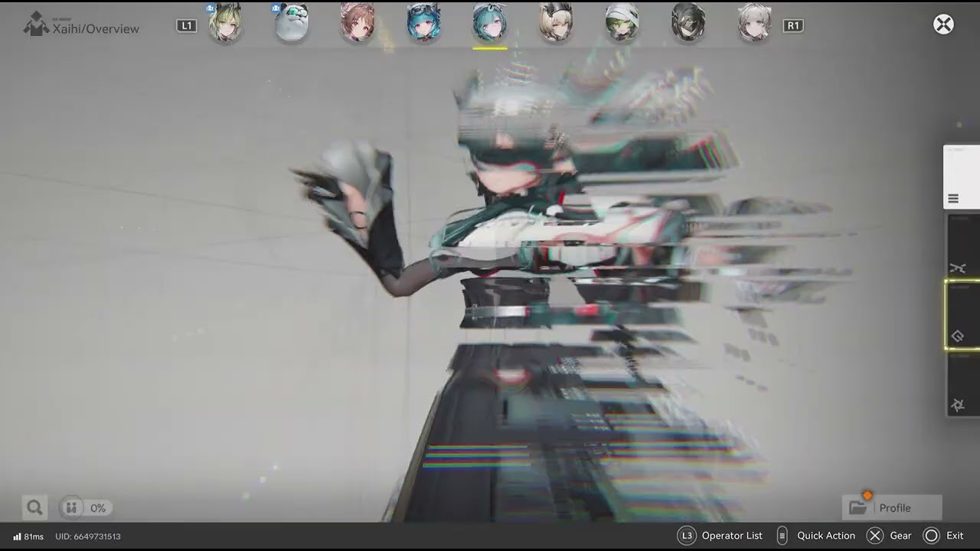Viewport: 980px width, 551px height.
Task: Open the Profile button
Action: coord(892,507)
